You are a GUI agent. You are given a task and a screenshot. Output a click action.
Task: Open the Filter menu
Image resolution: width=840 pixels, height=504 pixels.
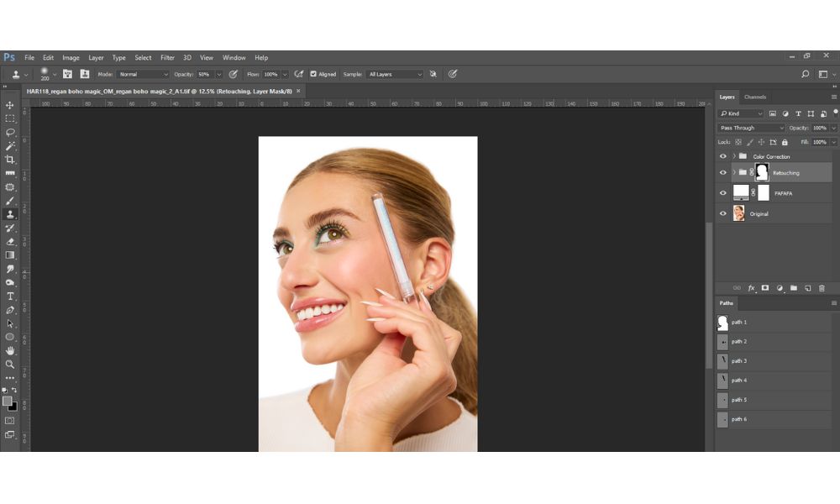tap(167, 58)
